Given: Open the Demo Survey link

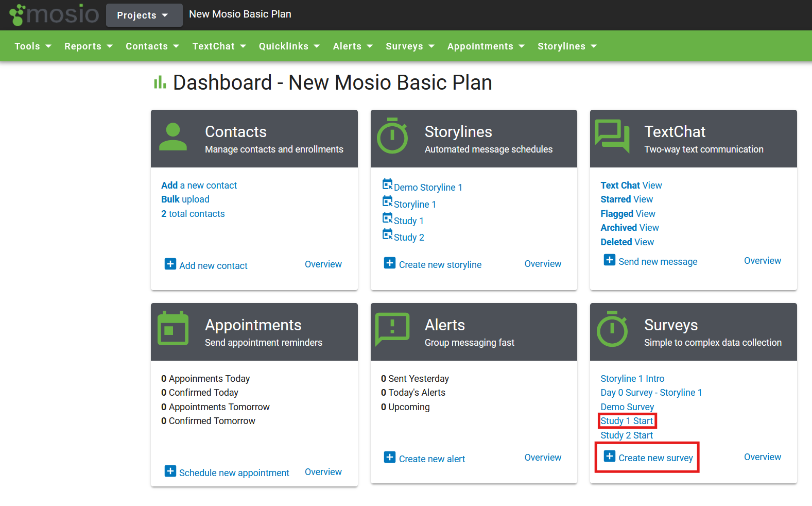Looking at the screenshot, I should 627,407.
